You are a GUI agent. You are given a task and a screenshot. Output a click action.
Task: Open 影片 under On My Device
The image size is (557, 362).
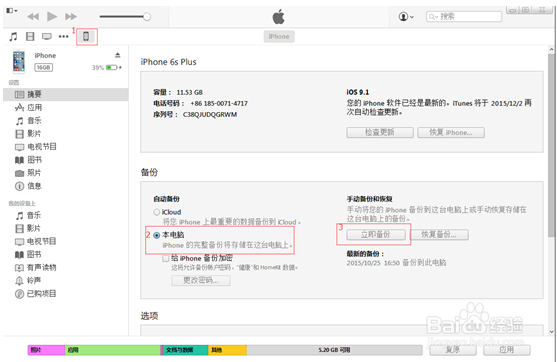[65, 228]
